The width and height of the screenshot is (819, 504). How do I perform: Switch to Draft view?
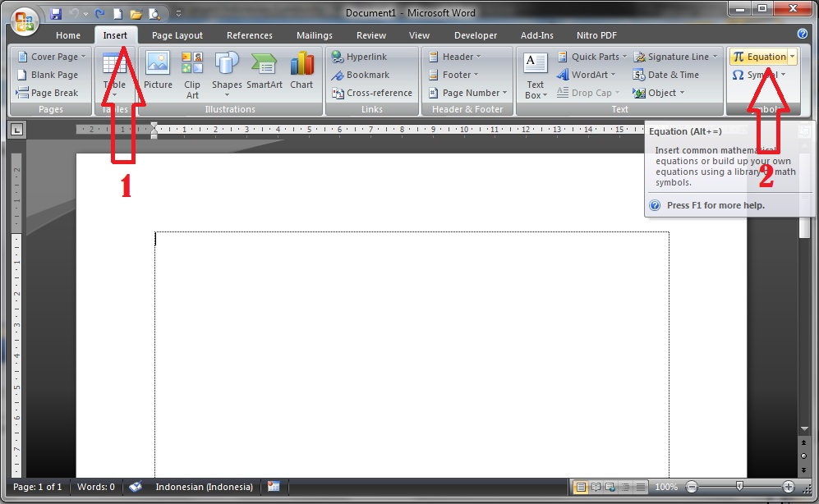click(641, 488)
